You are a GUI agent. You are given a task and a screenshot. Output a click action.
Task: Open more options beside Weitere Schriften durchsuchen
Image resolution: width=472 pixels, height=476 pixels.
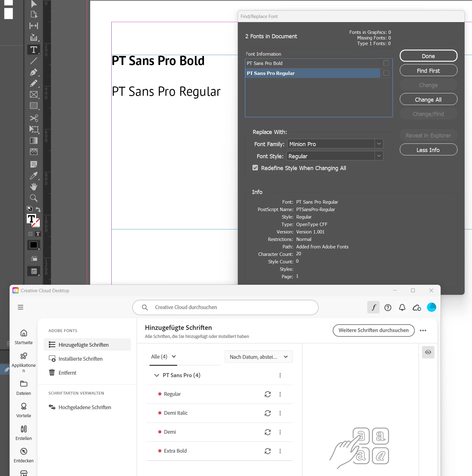click(423, 330)
